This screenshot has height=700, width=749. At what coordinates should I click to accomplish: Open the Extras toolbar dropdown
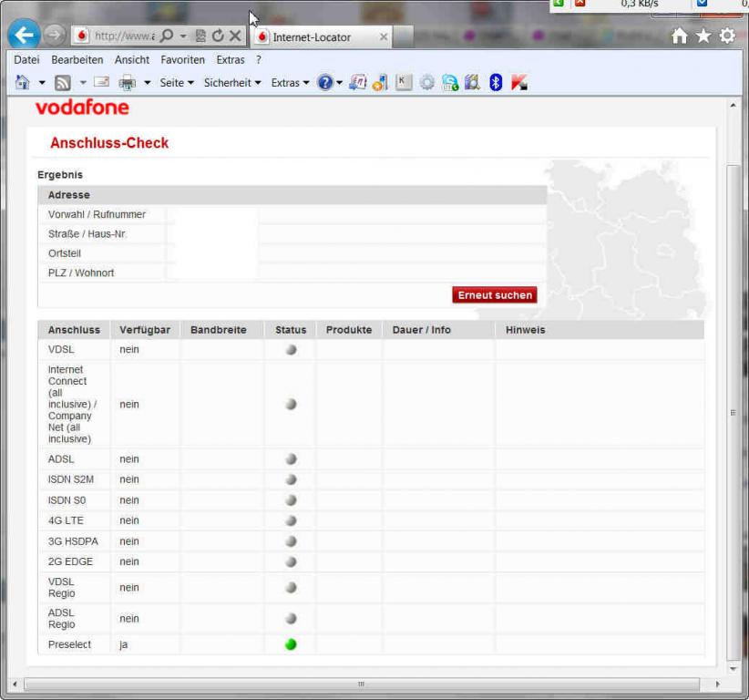290,83
